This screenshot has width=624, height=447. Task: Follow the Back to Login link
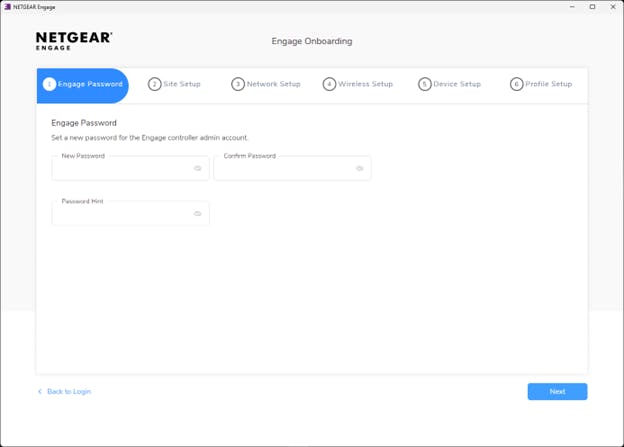[68, 391]
